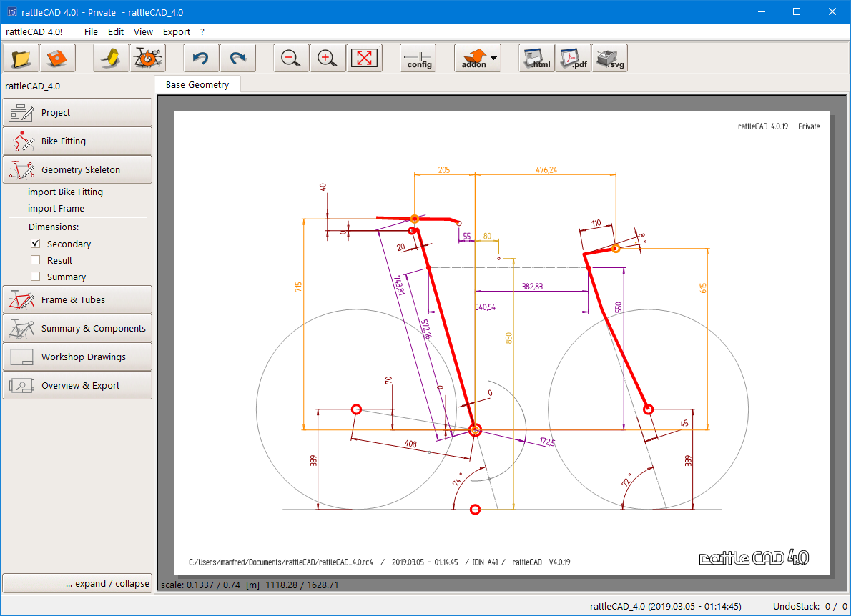Redo change with the right arrow

click(x=237, y=58)
